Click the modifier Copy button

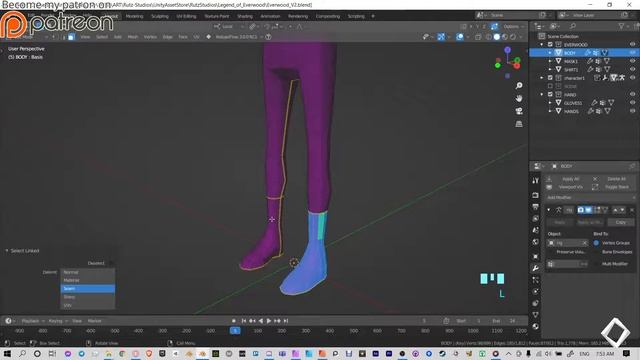tap(621, 222)
